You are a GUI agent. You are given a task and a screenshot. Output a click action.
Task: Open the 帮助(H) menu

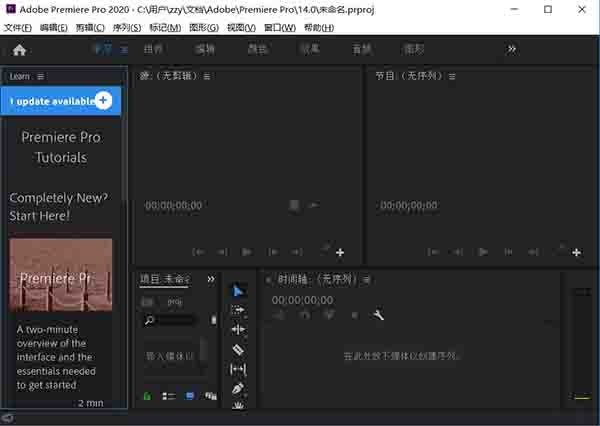[319, 27]
